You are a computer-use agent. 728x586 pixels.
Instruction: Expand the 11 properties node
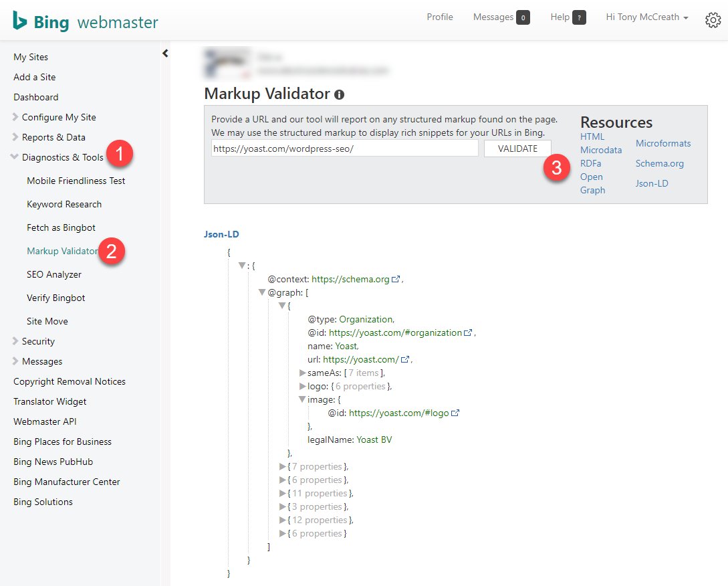pos(282,494)
